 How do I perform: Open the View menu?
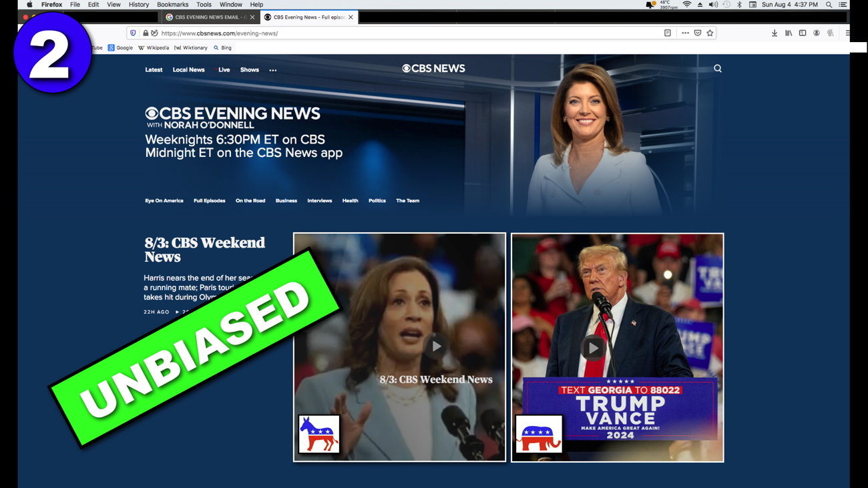tap(114, 5)
